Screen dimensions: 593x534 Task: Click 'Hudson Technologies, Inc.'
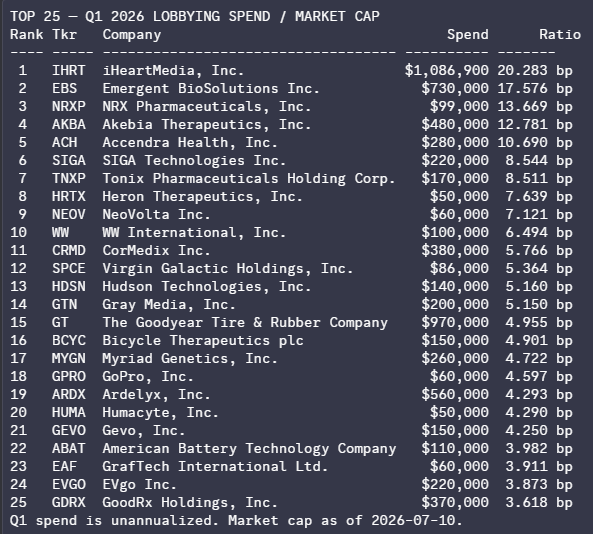[207, 287]
